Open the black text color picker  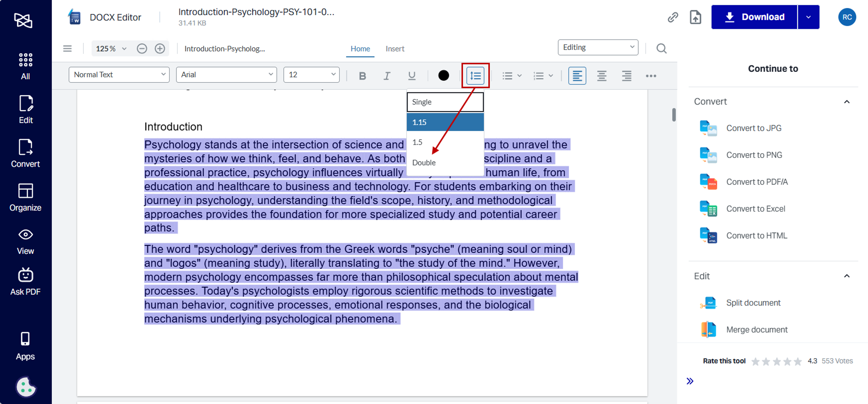[x=443, y=75]
